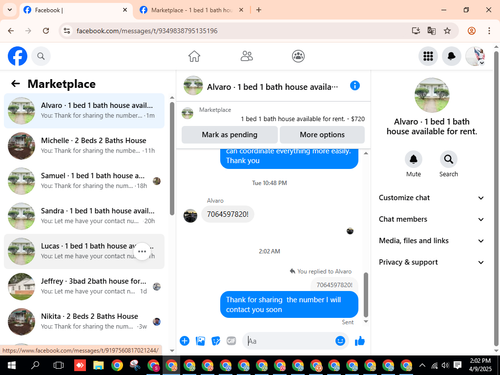Open the Facebook logo home link
This screenshot has height=375, width=500.
pyautogui.click(x=17, y=56)
